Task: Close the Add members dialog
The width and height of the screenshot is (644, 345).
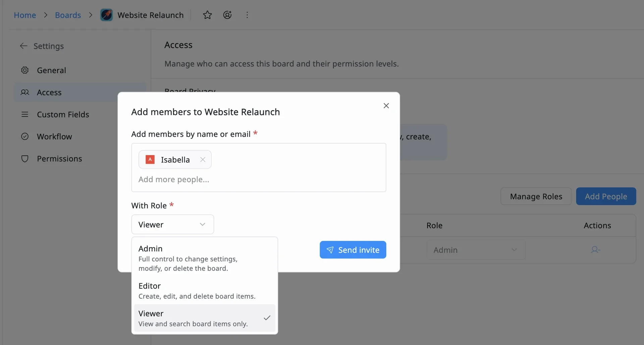Action: point(386,106)
